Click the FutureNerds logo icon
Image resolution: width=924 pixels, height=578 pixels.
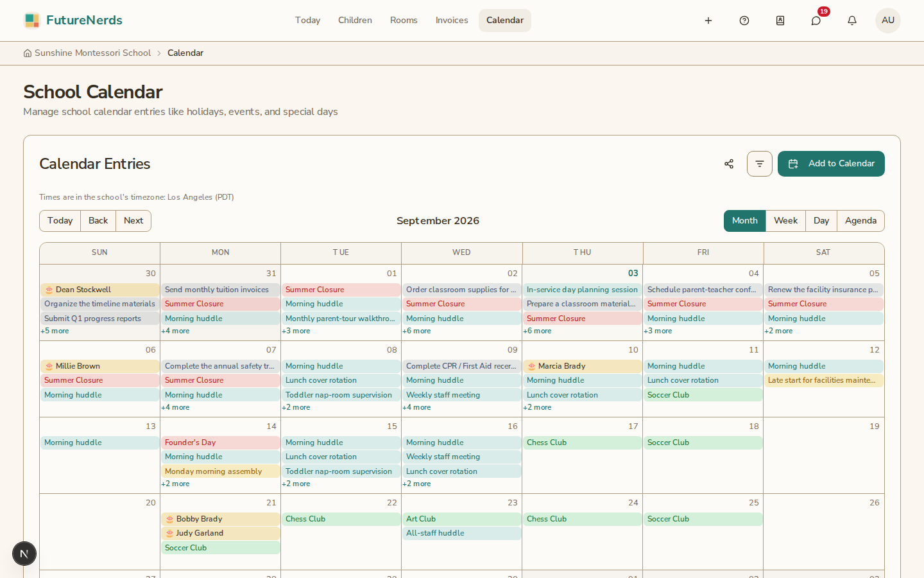[x=31, y=21]
